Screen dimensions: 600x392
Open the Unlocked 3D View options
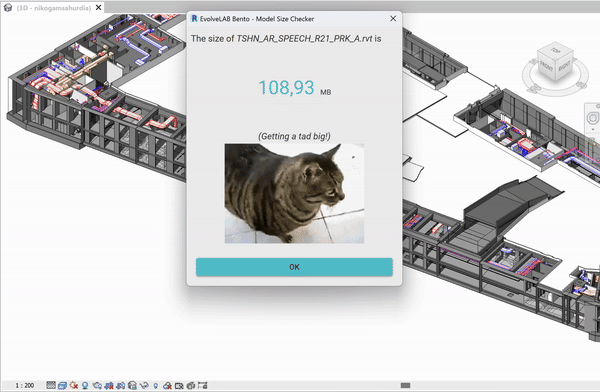click(132, 385)
